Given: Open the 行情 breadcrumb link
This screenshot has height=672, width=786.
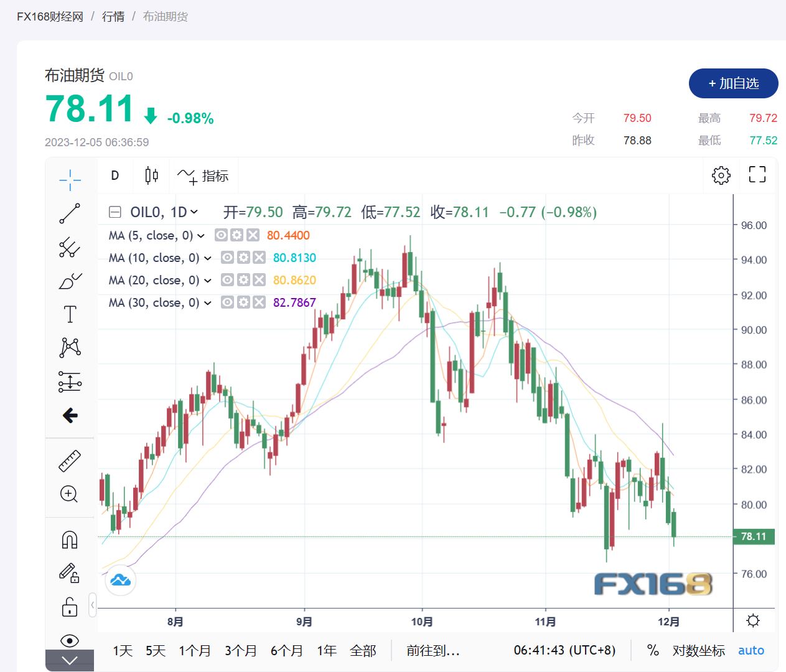Looking at the screenshot, I should pyautogui.click(x=113, y=17).
